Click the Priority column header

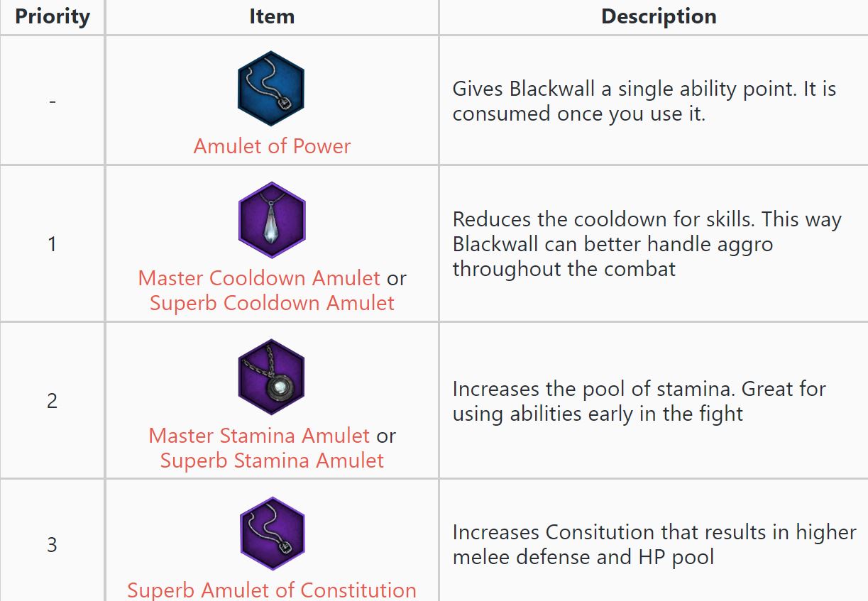tap(53, 17)
